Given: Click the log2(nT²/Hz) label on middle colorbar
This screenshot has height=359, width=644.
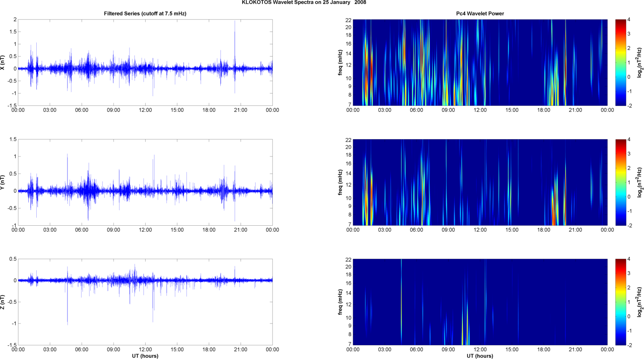Looking at the screenshot, I should tap(640, 182).
